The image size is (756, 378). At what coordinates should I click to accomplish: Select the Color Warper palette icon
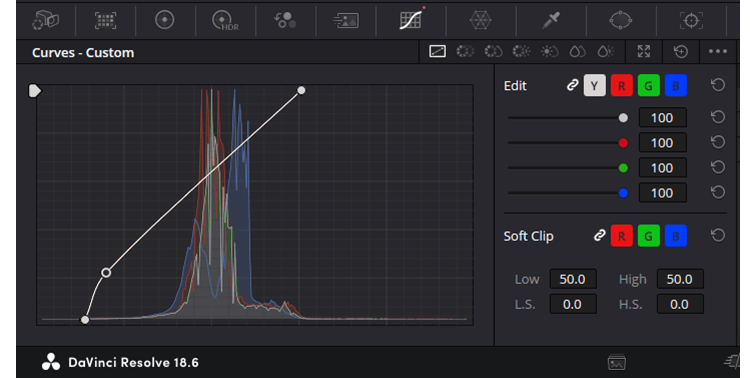480,20
